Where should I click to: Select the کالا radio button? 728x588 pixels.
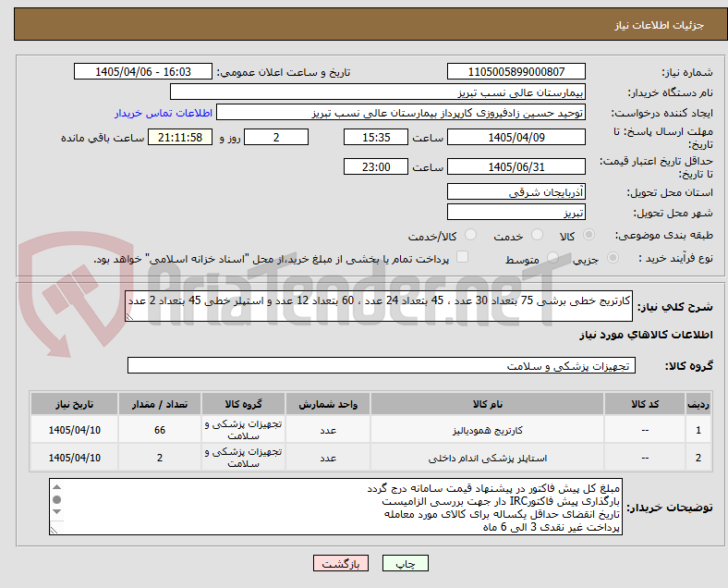(588, 235)
